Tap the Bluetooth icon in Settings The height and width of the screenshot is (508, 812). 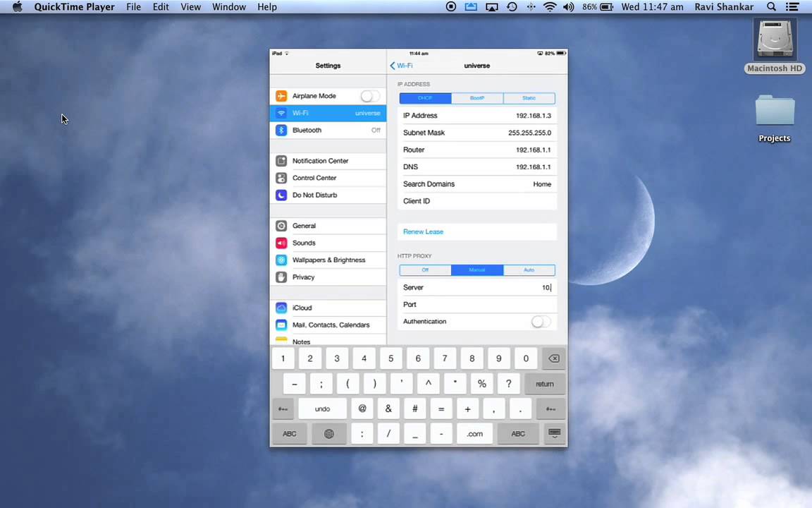click(281, 130)
